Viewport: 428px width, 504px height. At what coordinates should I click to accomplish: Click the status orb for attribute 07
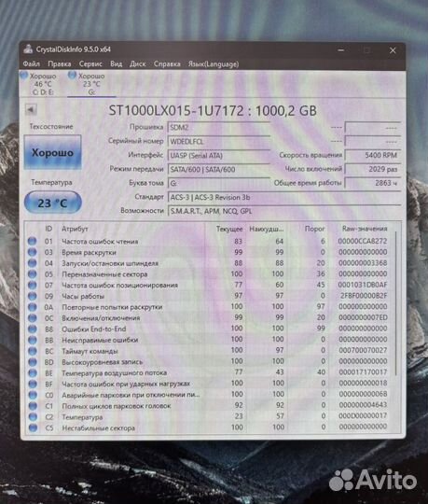point(32,285)
